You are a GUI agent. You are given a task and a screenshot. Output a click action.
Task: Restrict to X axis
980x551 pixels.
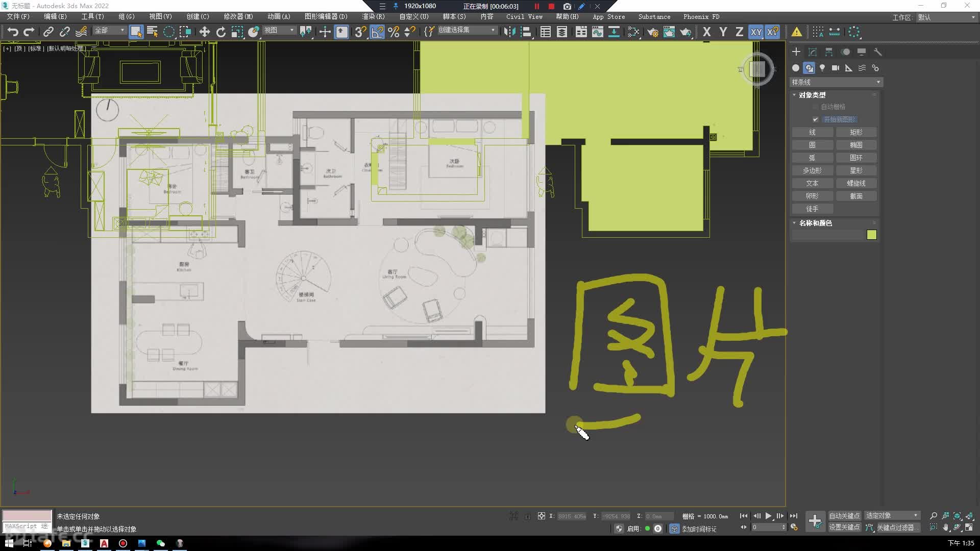707,32
